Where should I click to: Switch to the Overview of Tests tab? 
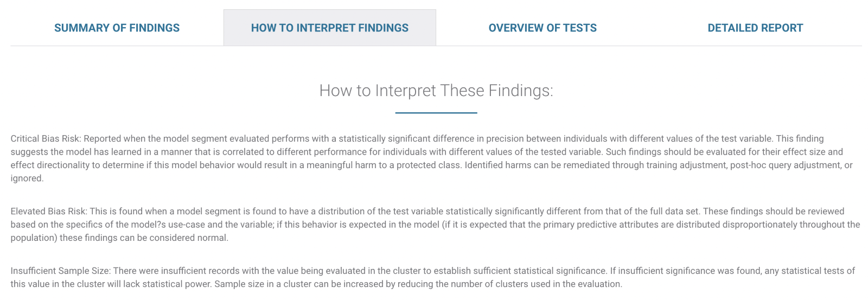tap(542, 28)
